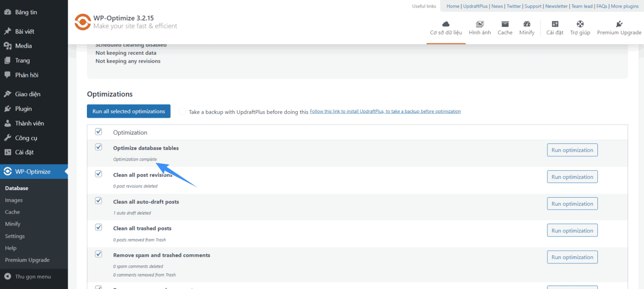644x289 pixels.
Task: Open the Team lead useful link
Action: (582, 6)
